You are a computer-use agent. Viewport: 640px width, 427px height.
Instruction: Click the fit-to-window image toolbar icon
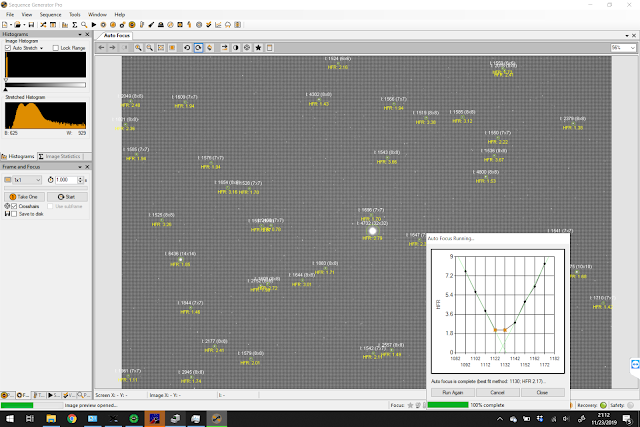point(161,48)
